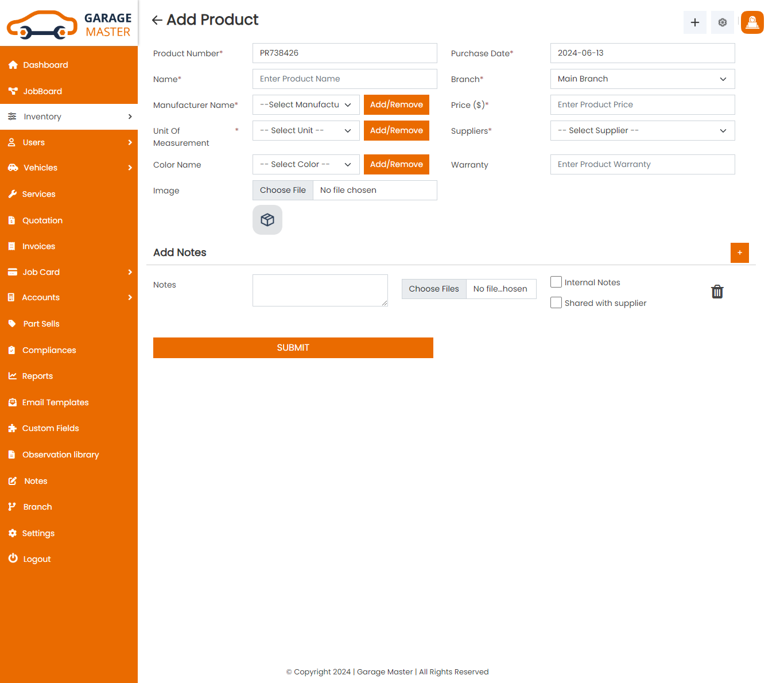The image size is (784, 683).
Task: Click the product image placeholder box icon
Action: pyautogui.click(x=267, y=220)
